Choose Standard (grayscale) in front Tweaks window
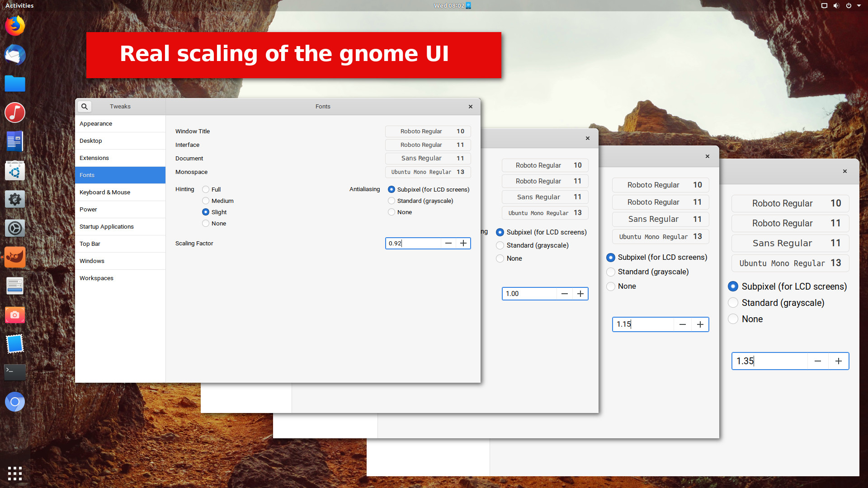The width and height of the screenshot is (868, 488). pyautogui.click(x=420, y=201)
